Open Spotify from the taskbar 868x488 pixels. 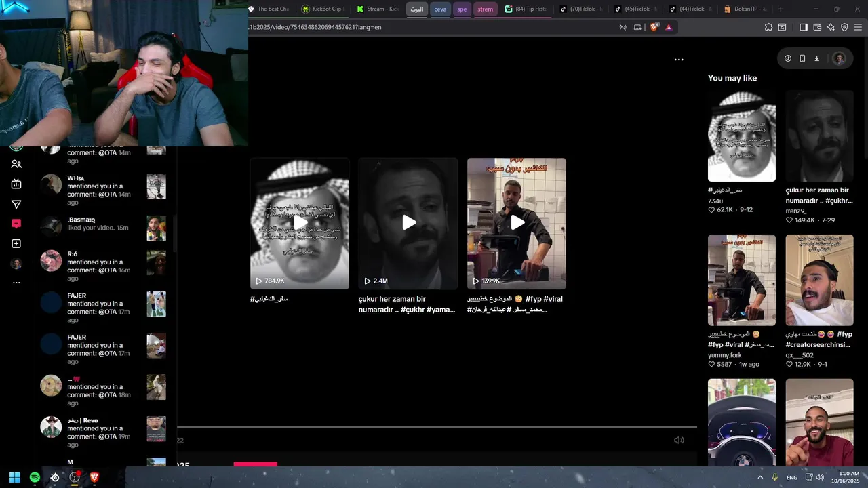point(35,477)
